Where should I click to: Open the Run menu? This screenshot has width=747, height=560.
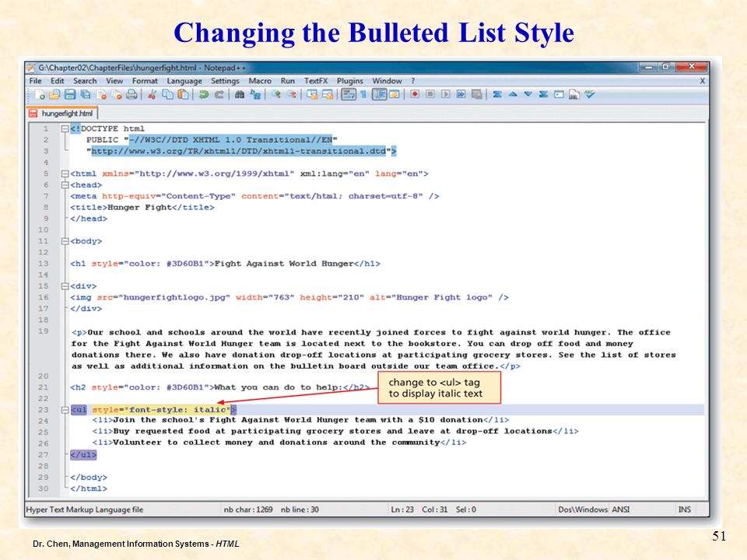point(288,81)
